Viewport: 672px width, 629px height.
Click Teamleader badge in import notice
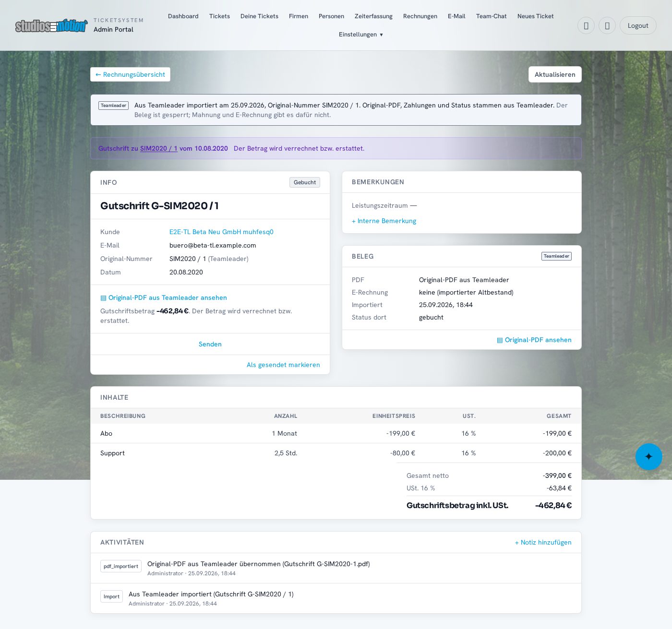click(113, 106)
